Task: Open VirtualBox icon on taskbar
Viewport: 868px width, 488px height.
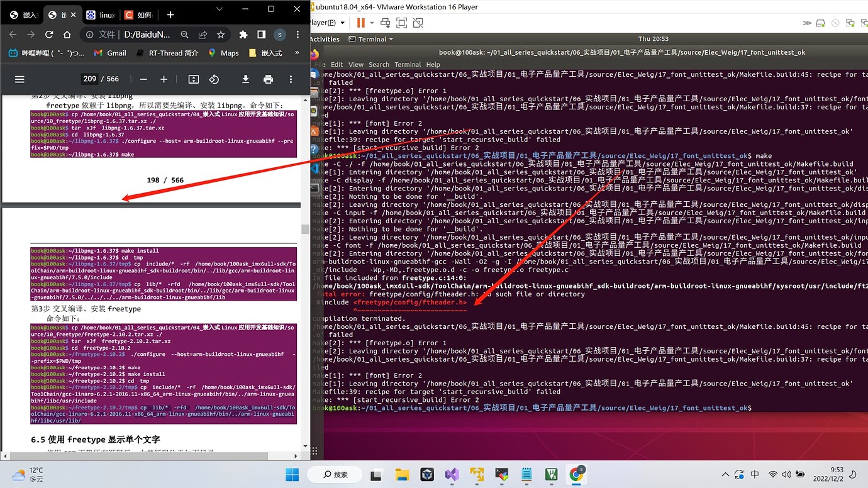Action: pyautogui.click(x=428, y=474)
